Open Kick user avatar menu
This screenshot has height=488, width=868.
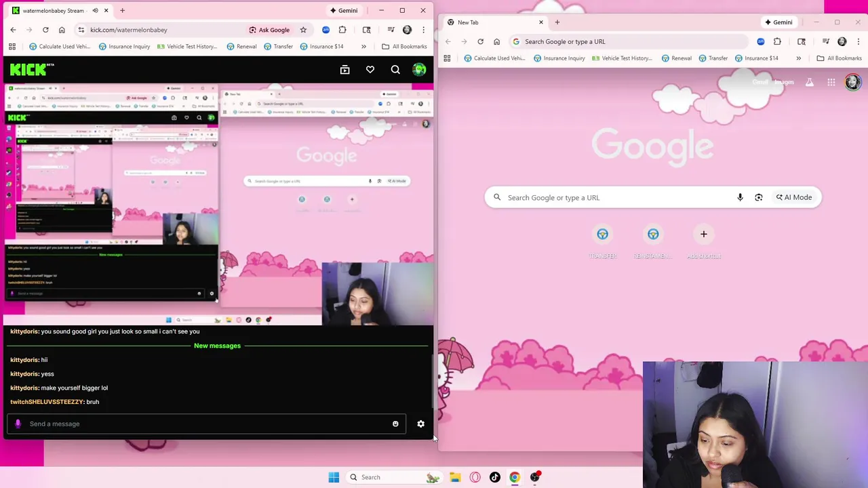[419, 70]
